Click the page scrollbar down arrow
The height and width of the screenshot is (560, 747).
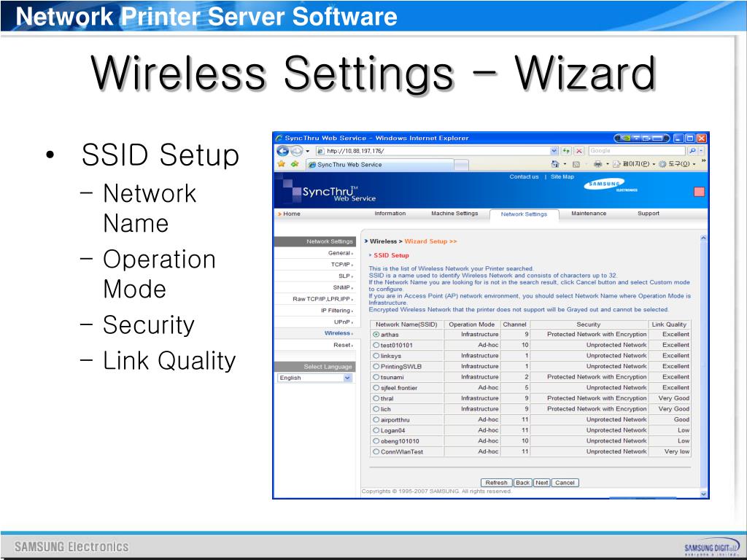tap(704, 494)
